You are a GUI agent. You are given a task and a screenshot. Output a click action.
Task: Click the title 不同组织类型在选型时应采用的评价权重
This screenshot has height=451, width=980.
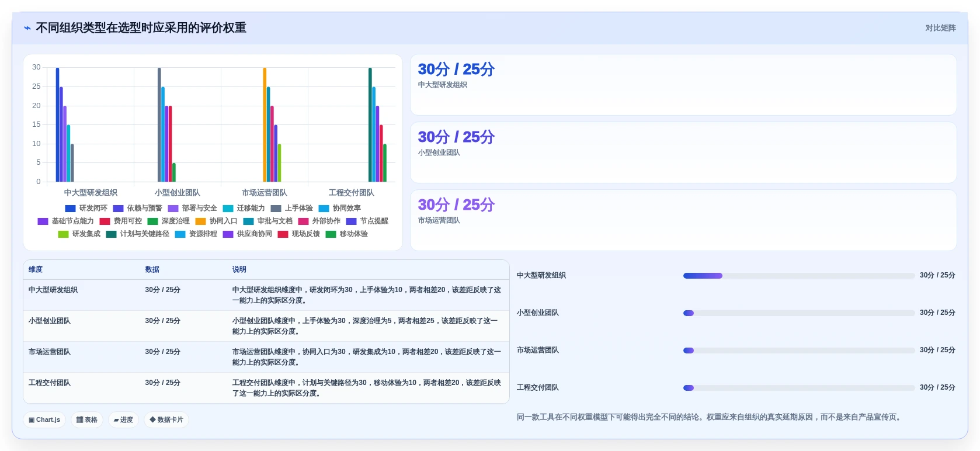tap(141, 28)
